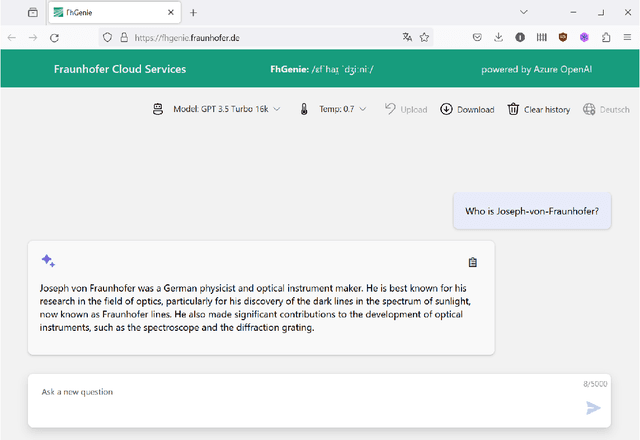Select the FhGenie browser tab
Image resolution: width=640 pixels, height=440 pixels.
(110, 12)
